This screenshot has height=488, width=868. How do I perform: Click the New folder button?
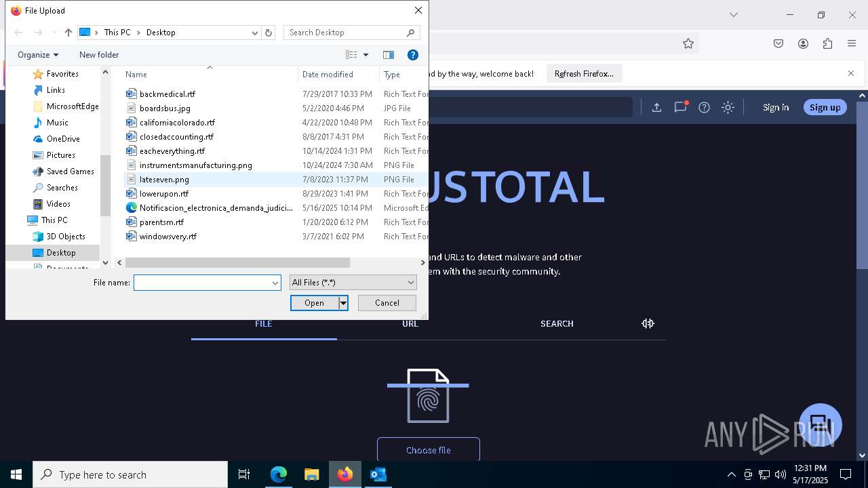click(x=99, y=55)
